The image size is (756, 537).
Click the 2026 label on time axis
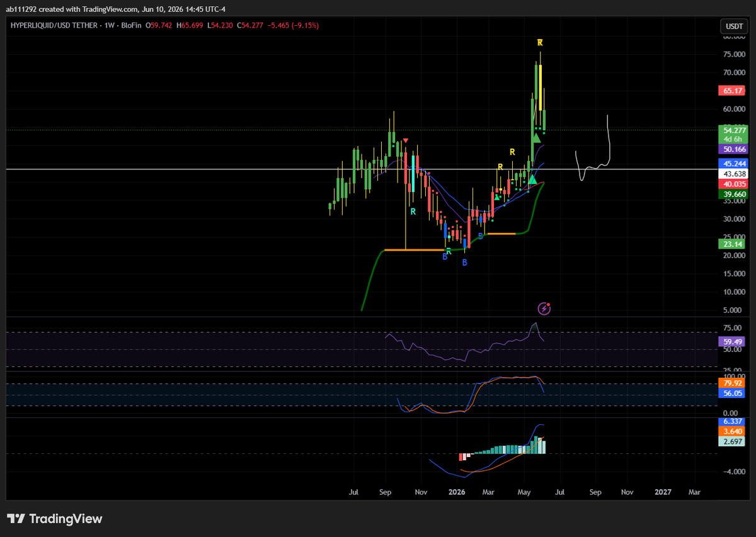455,491
